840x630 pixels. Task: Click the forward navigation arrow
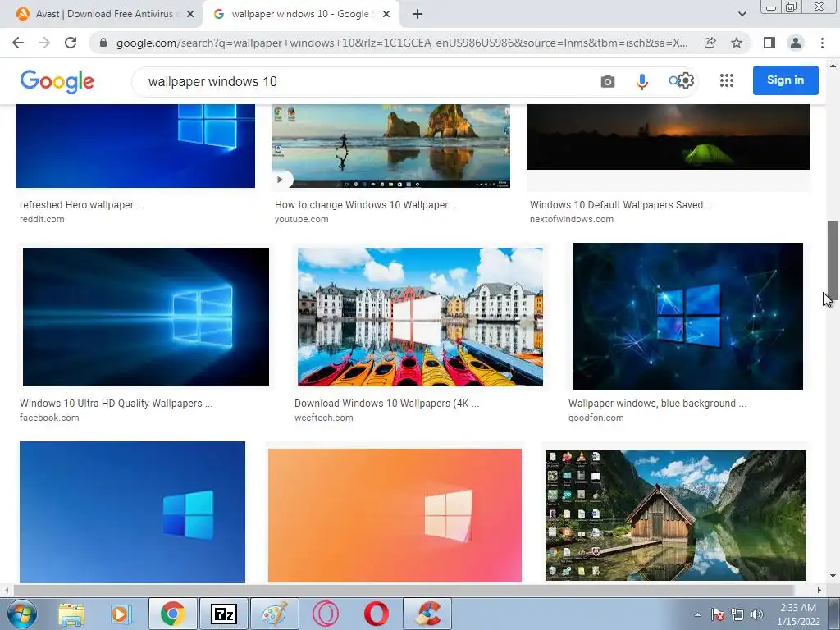44,43
